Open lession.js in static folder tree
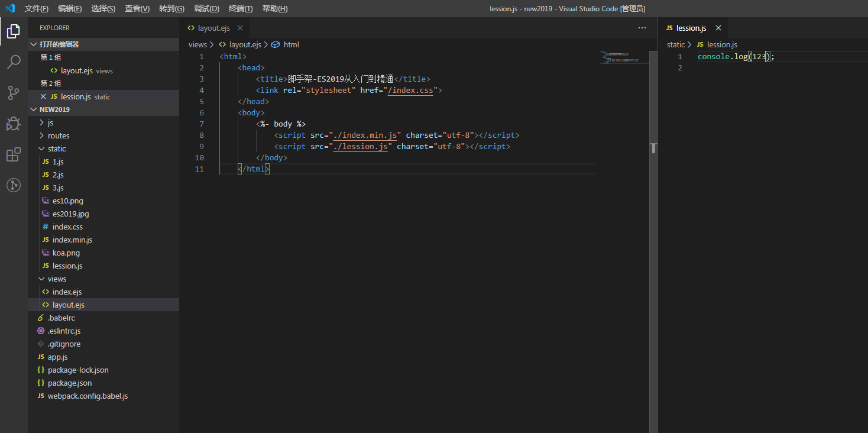 (x=103, y=266)
